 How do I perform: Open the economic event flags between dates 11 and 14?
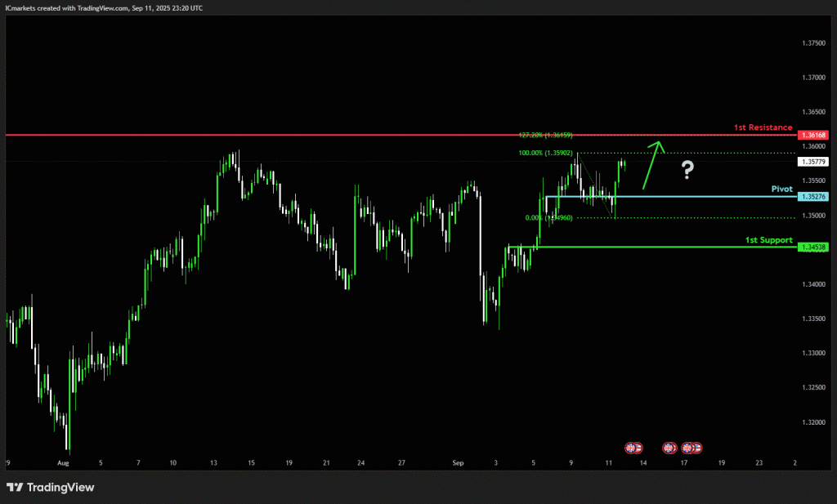point(633,448)
